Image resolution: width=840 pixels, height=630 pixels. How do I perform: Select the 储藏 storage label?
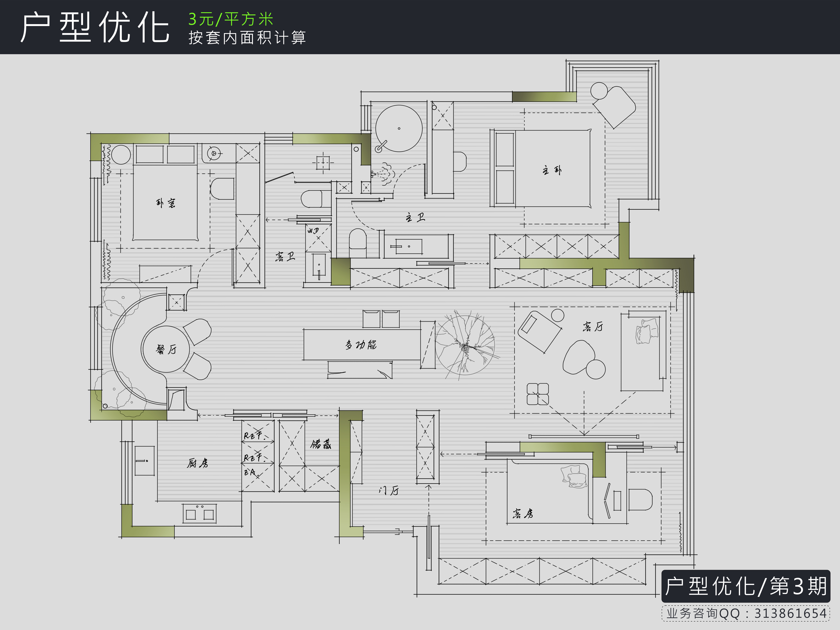321,444
